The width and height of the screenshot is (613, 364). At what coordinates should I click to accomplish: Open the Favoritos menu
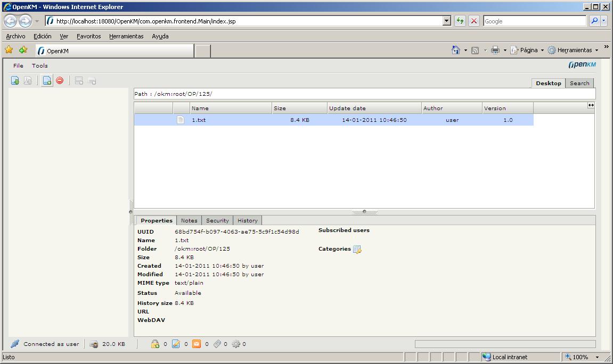[x=89, y=36]
